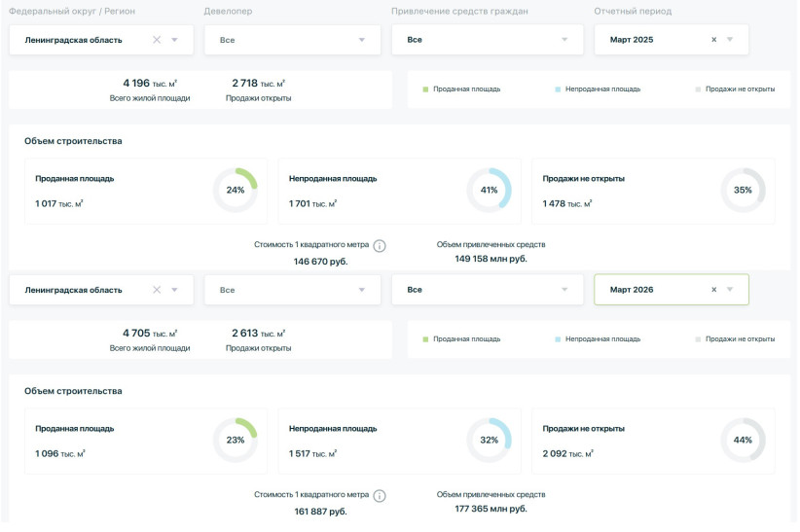Open the Март 2026 period dropdown arrow

(731, 290)
